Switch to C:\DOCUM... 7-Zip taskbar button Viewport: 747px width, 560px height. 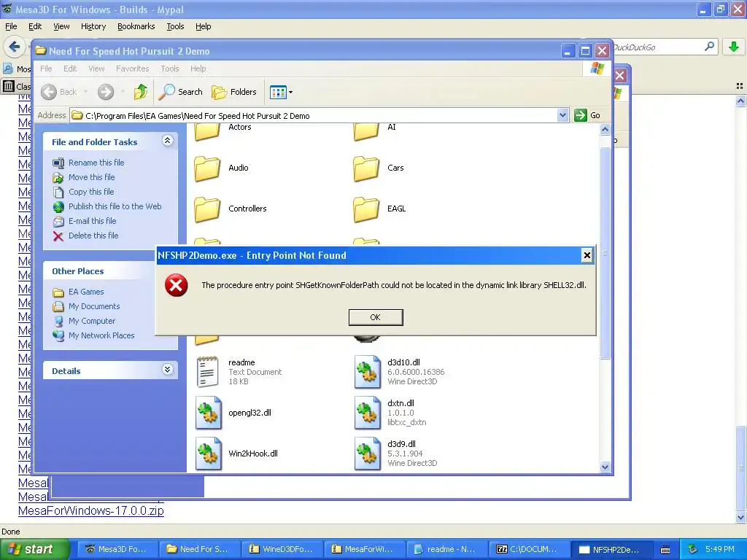(x=529, y=549)
